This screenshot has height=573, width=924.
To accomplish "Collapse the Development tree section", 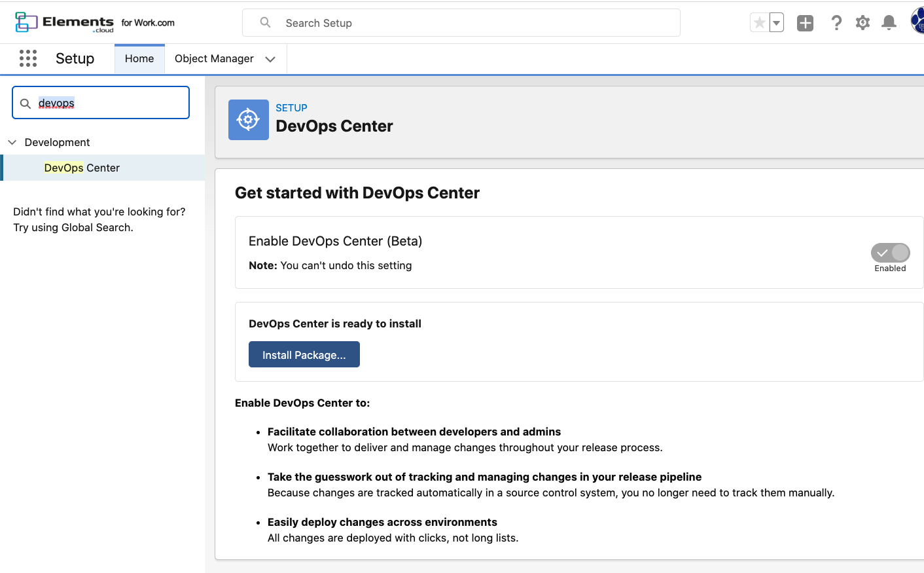I will 12,142.
